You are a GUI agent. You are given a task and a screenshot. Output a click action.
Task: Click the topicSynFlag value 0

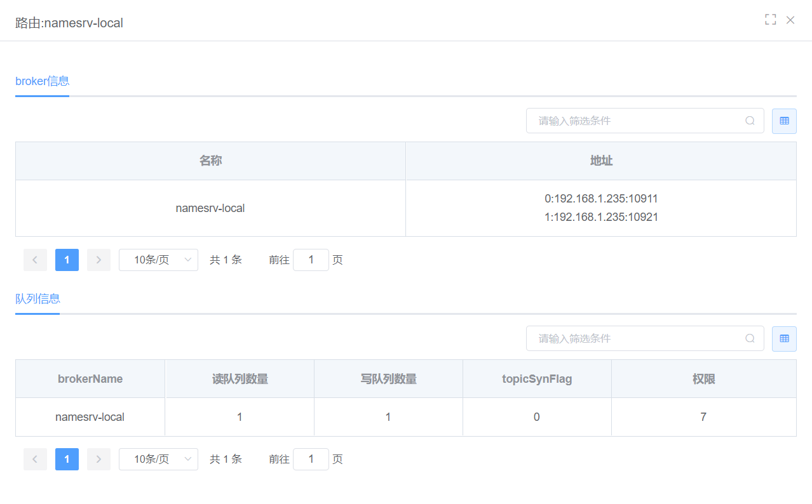click(x=537, y=417)
